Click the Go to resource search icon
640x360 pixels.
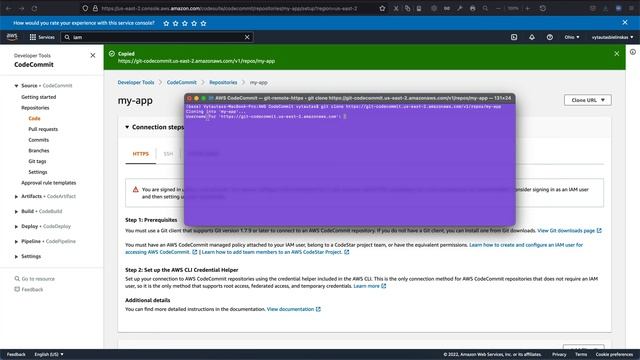point(17,279)
